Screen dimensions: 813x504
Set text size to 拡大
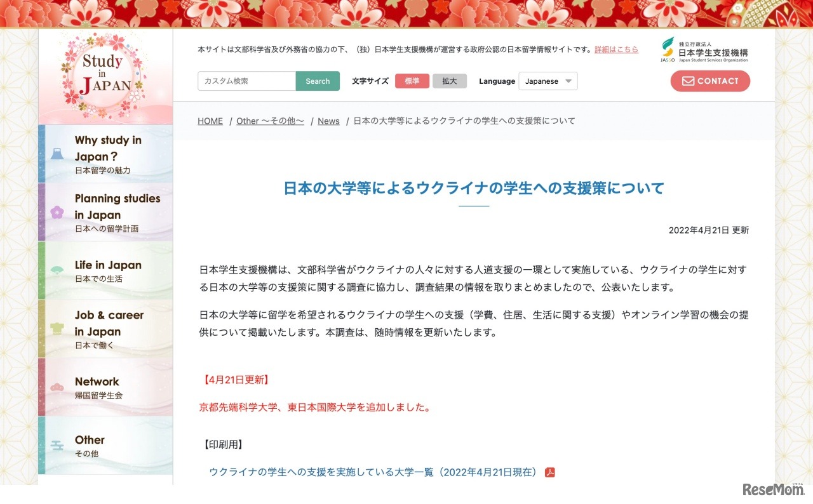[450, 81]
